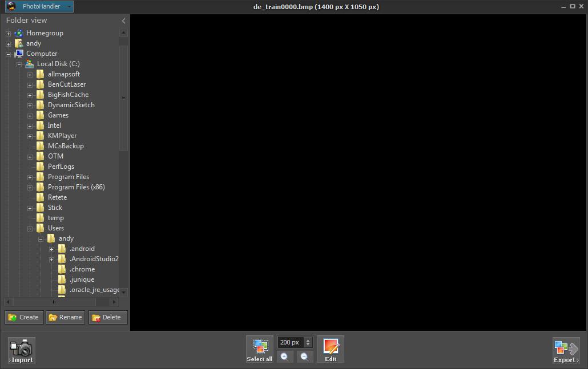The height and width of the screenshot is (369, 588).
Task: Click the Select all thumbnails icon
Action: [260, 344]
